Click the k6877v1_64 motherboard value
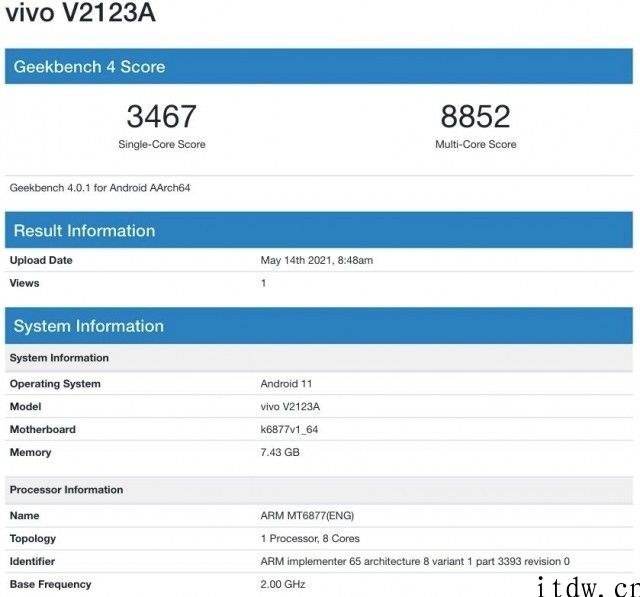 [289, 430]
